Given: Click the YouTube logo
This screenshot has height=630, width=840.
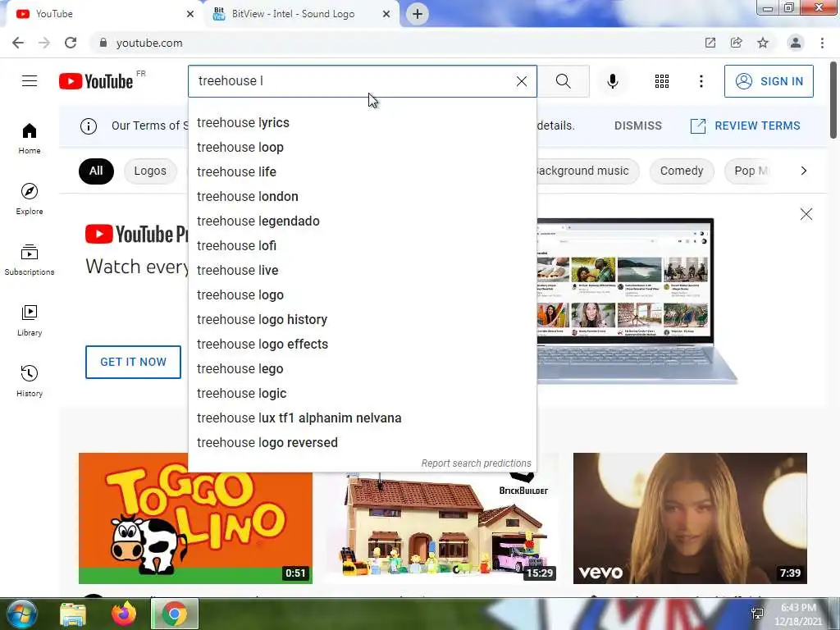Looking at the screenshot, I should (x=96, y=81).
